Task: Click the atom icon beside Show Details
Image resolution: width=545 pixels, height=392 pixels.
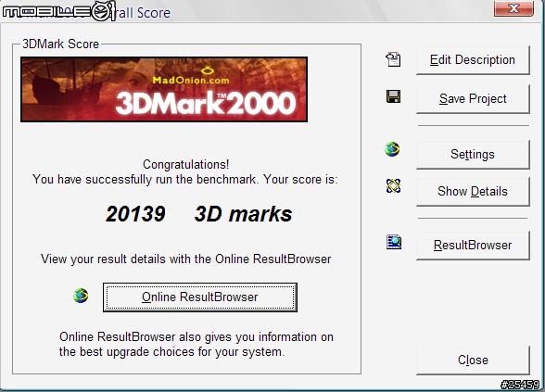Action: click(x=393, y=185)
